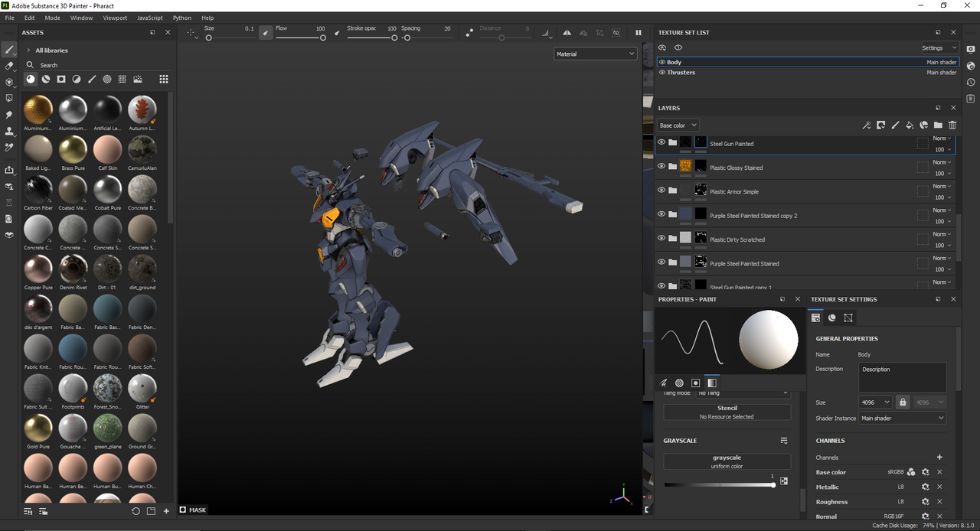
Task: Remove the Metallic channel
Action: click(939, 487)
